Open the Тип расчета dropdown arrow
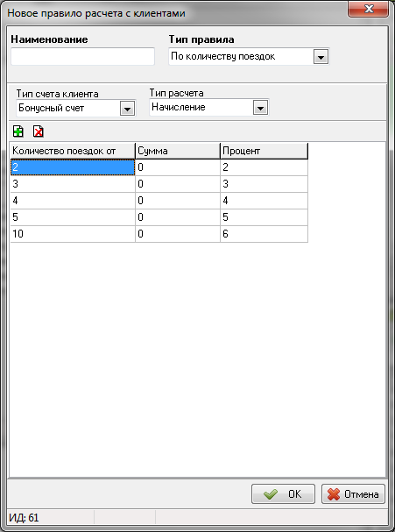 260,108
